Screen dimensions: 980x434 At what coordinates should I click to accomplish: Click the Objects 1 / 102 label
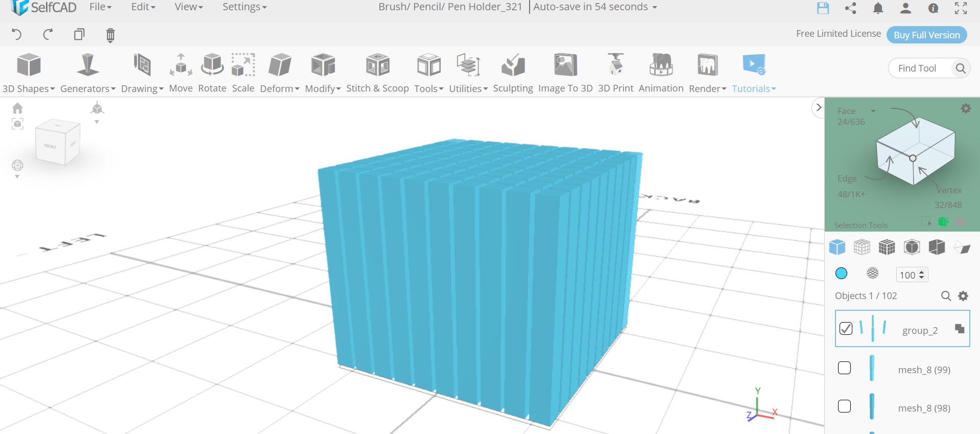point(866,296)
